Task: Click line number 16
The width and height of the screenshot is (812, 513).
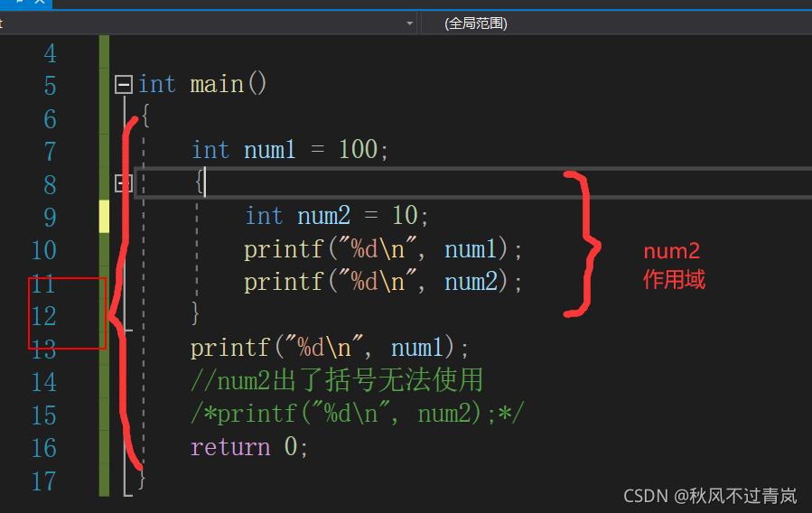Action: pyautogui.click(x=44, y=448)
